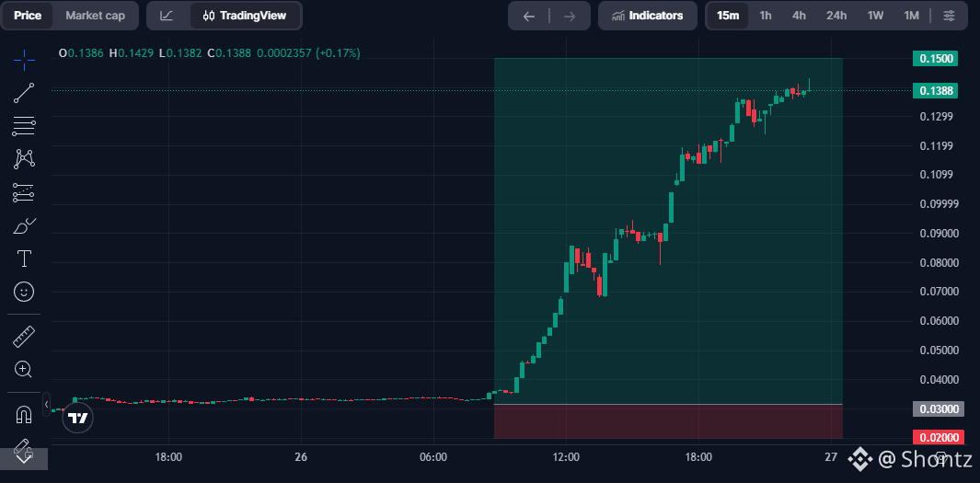Select the trend line drawing tool
The height and width of the screenshot is (483, 980).
pos(24,93)
